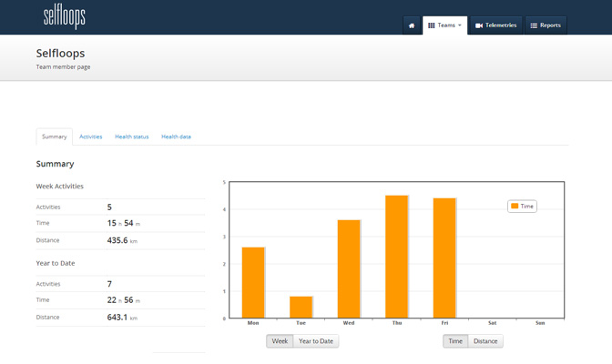Screen dimensions: 612x364
Task: Click the Telemetries camera icon
Action: (x=479, y=25)
